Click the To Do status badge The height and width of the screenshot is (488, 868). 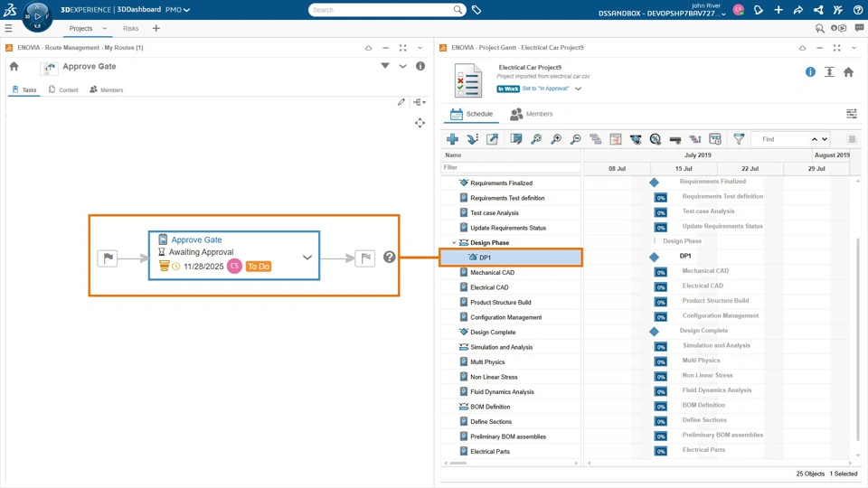point(259,266)
